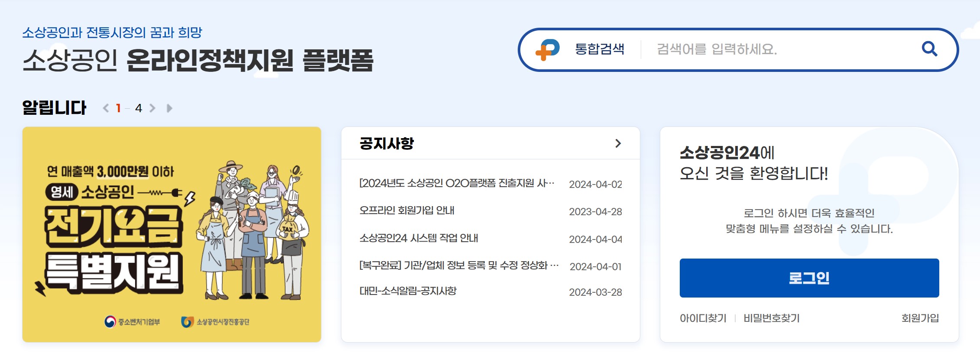Open the 회원가입 link
The height and width of the screenshot is (356, 980).
coord(920,318)
